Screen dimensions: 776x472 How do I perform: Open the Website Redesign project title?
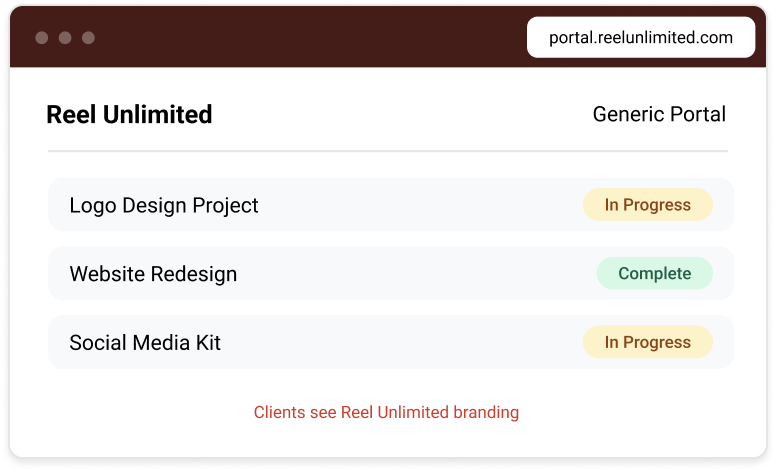[153, 274]
